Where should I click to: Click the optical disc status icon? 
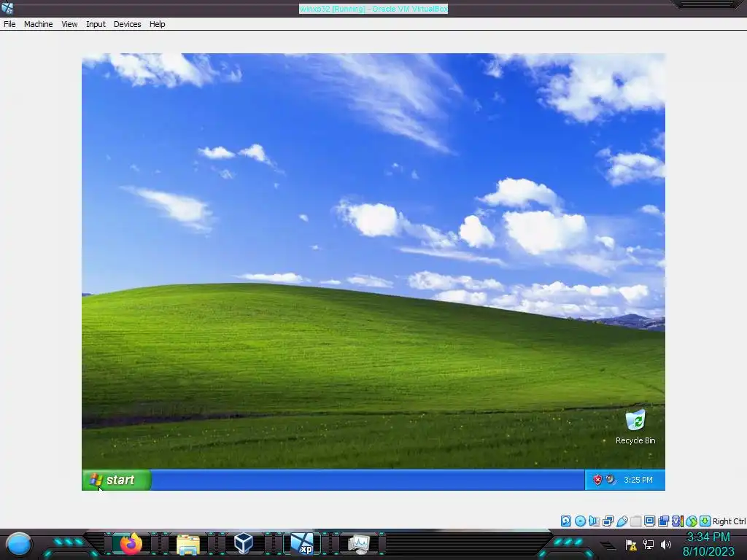580,521
